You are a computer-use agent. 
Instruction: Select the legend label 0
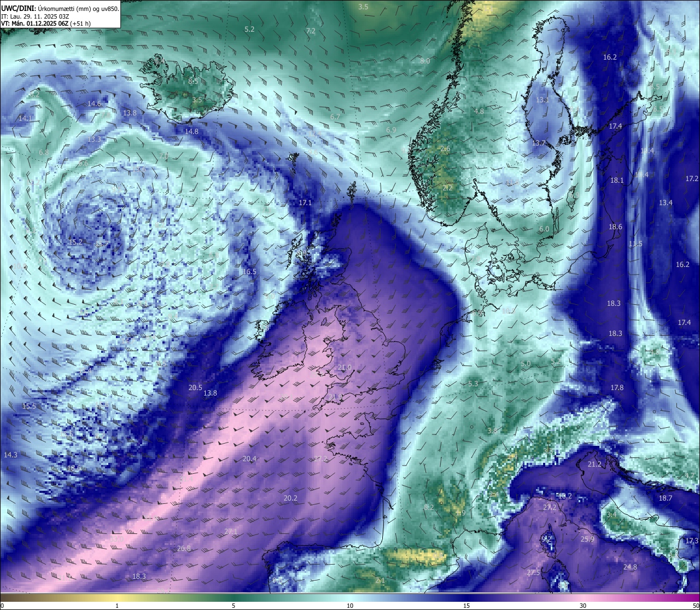[2, 606]
